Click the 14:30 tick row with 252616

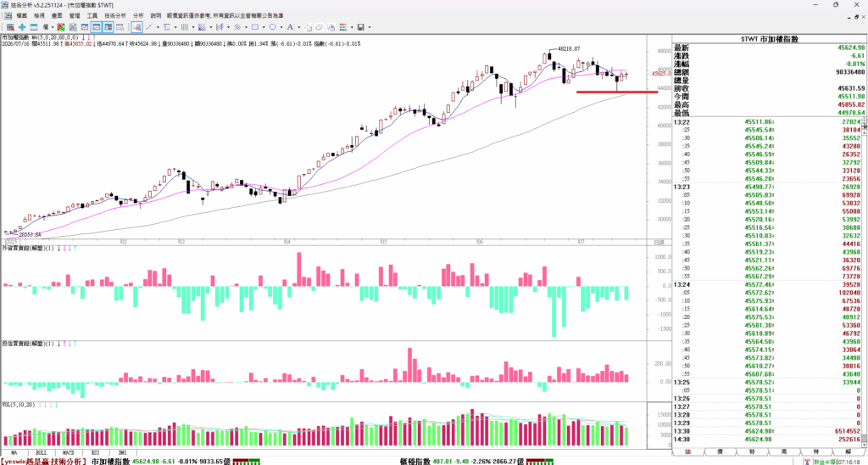(x=768, y=440)
